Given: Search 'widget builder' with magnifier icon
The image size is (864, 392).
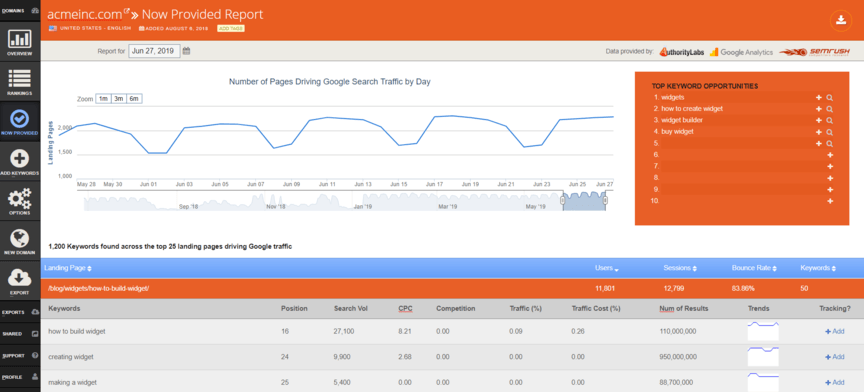Looking at the screenshot, I should (830, 120).
